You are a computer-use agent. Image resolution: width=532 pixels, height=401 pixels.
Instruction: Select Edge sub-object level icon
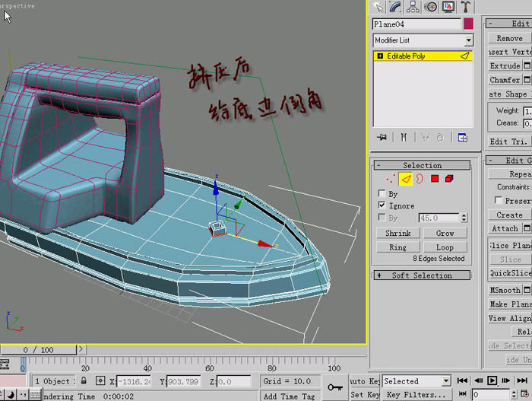coord(405,179)
